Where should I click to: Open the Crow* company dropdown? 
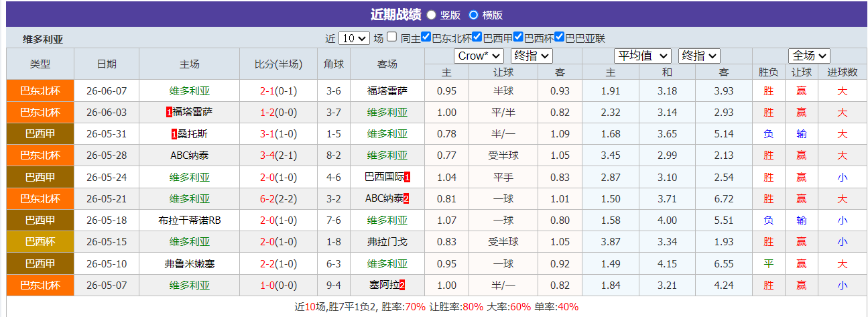(479, 56)
